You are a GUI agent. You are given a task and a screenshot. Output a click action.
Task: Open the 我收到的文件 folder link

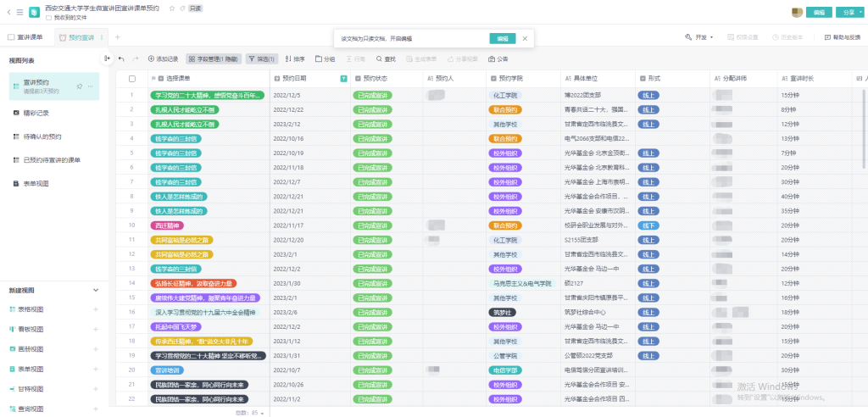click(x=66, y=18)
